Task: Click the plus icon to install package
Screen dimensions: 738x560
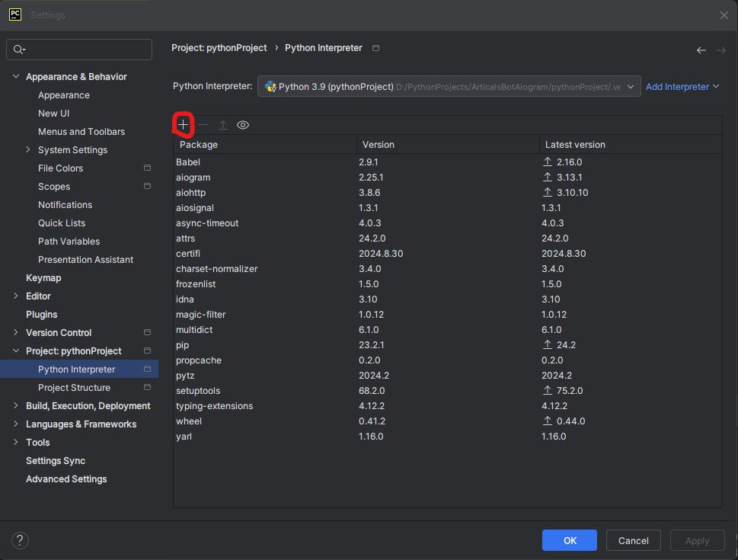Action: [x=184, y=125]
